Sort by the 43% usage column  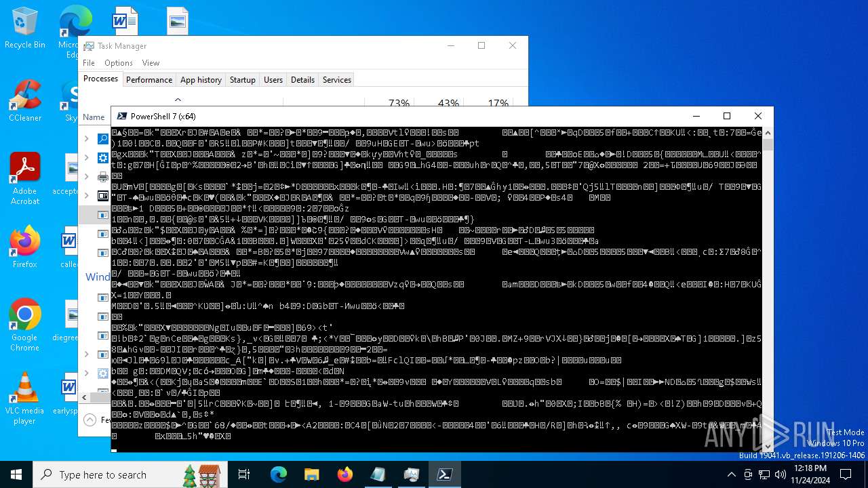pos(448,103)
